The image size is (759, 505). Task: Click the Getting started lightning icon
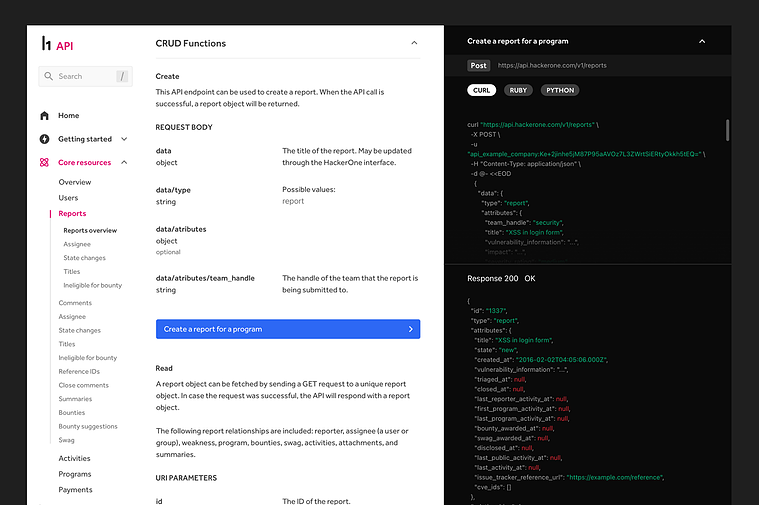tap(45, 139)
